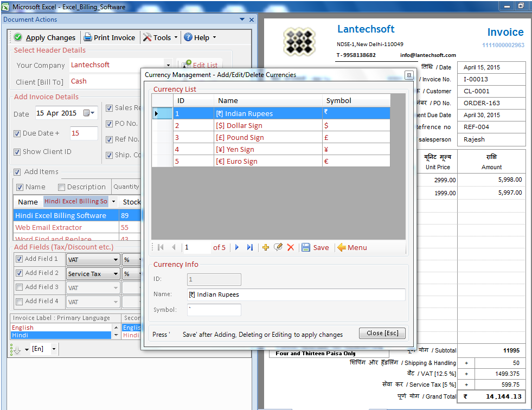The width and height of the screenshot is (532, 410).
Task: Click the edit currency pencil icon
Action: pos(278,247)
